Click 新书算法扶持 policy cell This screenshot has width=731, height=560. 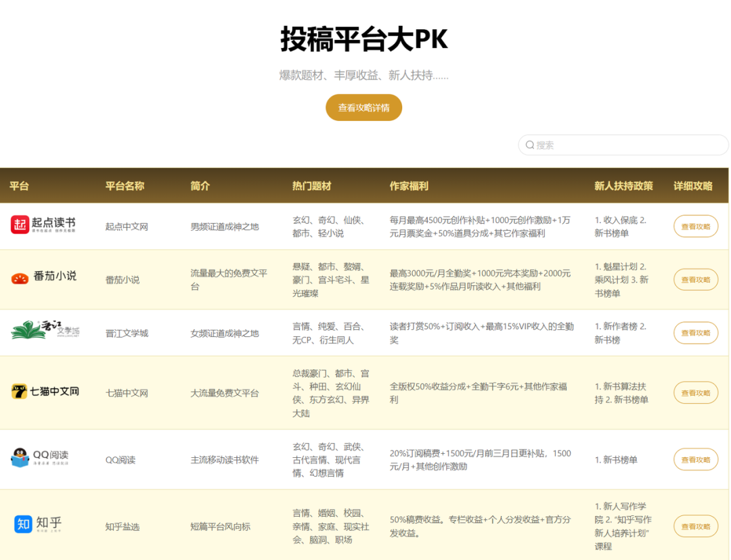[x=621, y=393]
